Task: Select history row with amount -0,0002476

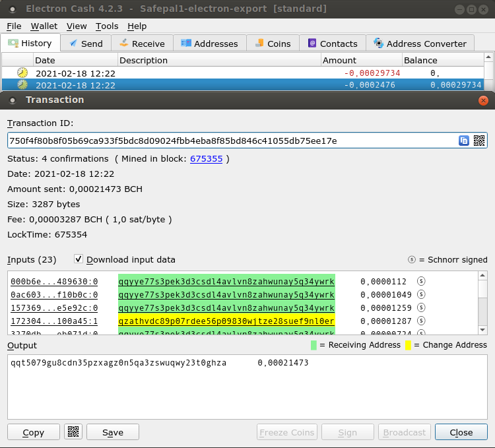Action: click(x=242, y=85)
